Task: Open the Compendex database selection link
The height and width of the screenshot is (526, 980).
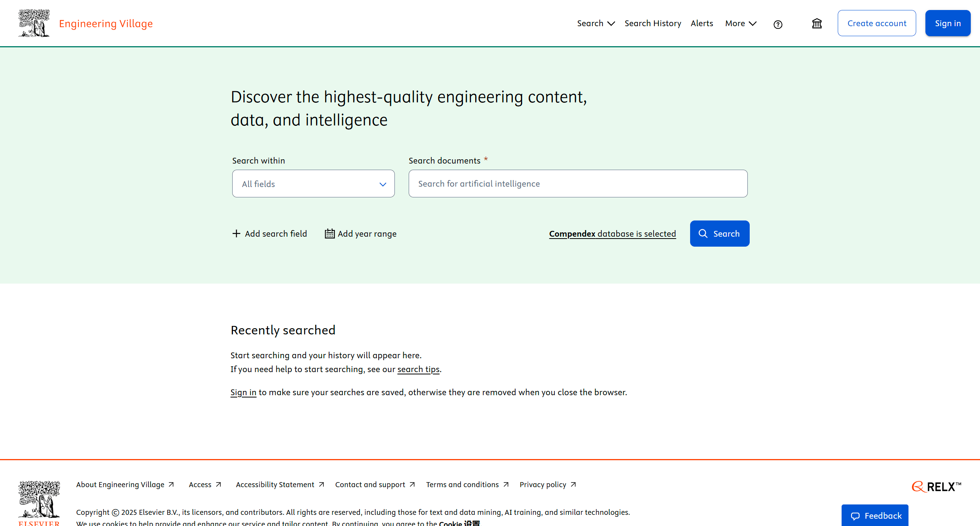Action: pos(612,234)
